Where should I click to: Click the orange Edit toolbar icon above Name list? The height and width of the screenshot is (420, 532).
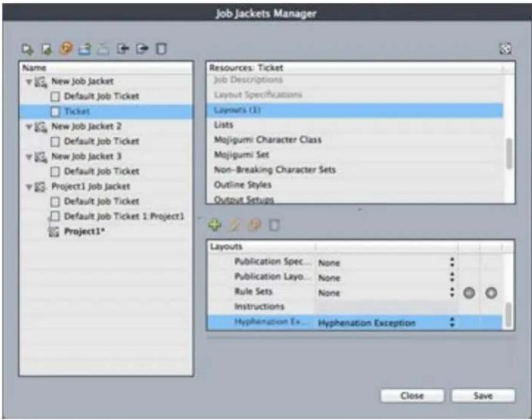point(66,48)
